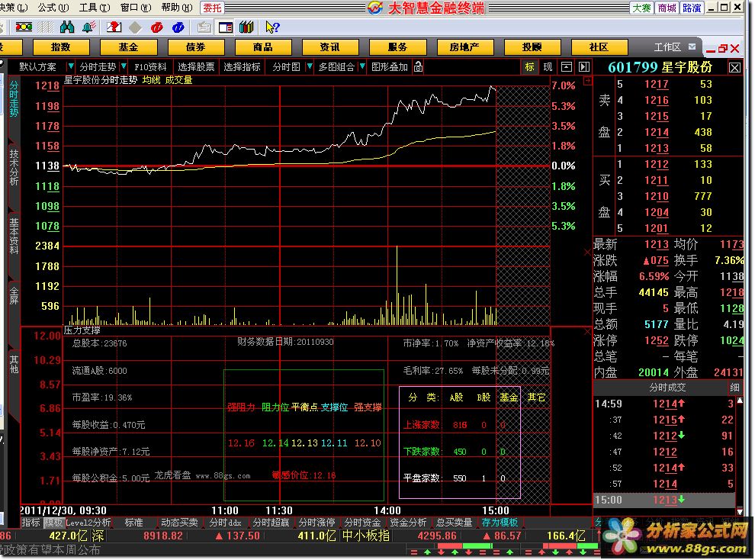Click the 存为模板 bottom tab
755x560 pixels.
(x=500, y=523)
